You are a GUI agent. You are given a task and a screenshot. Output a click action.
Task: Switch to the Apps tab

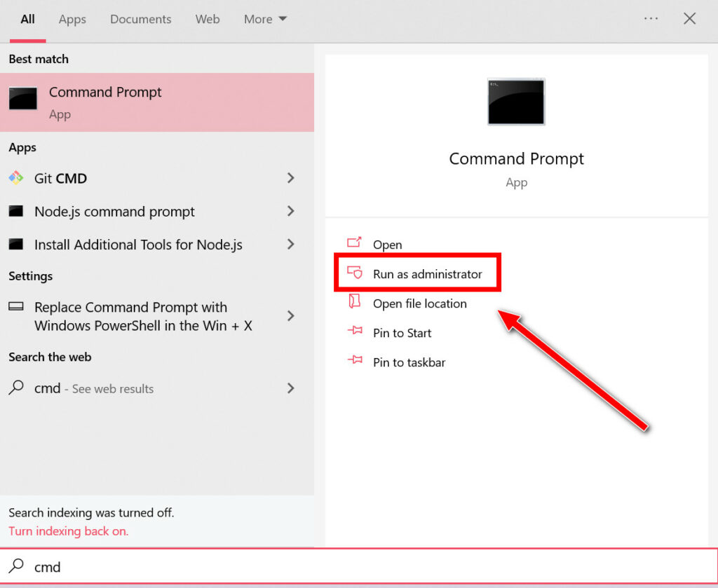click(x=72, y=20)
